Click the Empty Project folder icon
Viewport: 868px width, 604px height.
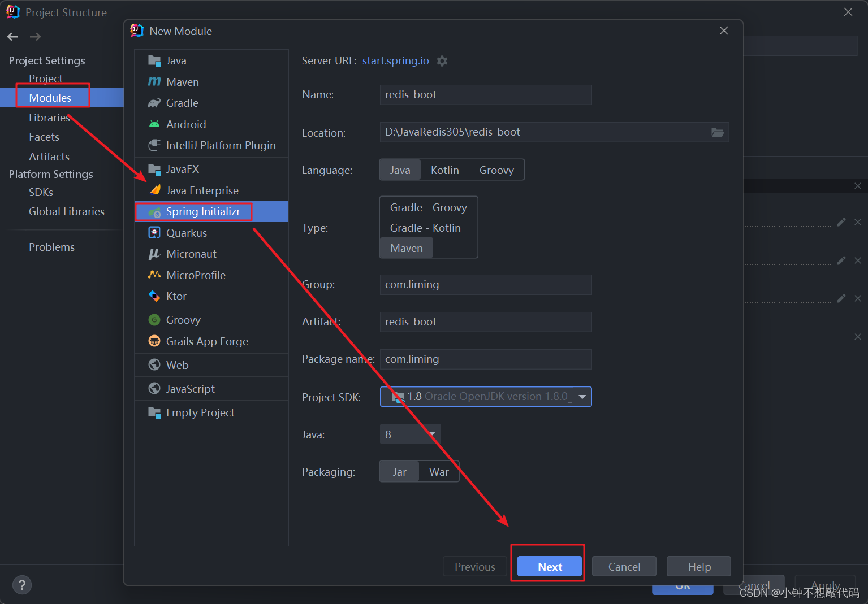point(154,412)
